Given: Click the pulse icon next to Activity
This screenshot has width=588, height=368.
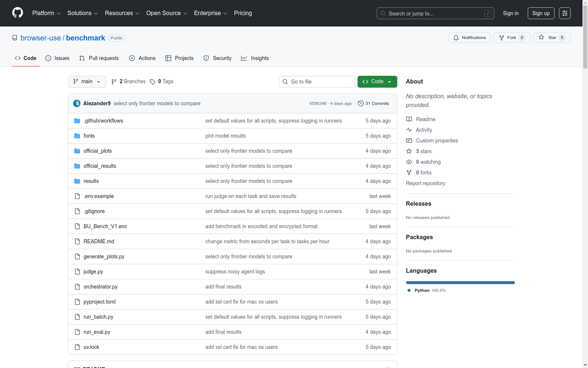Looking at the screenshot, I should point(409,130).
